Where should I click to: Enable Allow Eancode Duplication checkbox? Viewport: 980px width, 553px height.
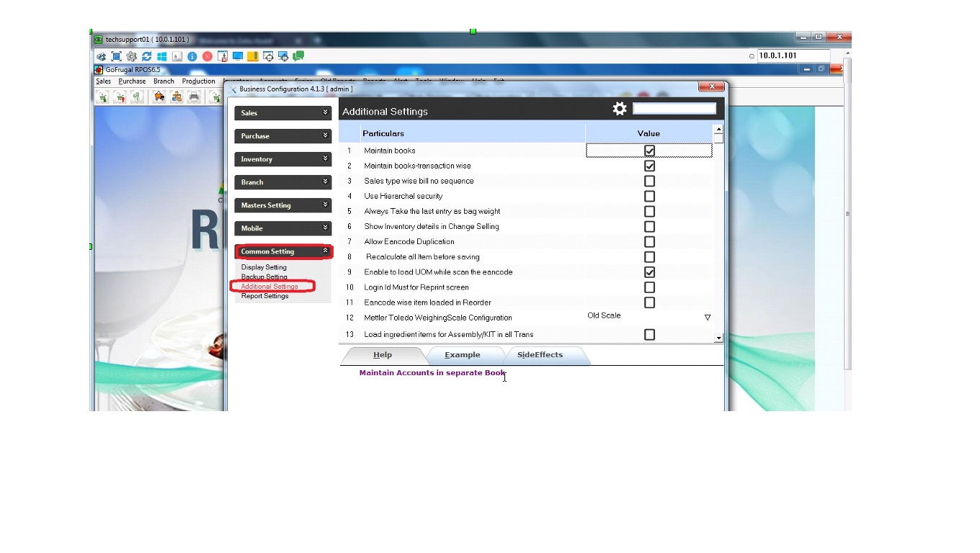(649, 241)
